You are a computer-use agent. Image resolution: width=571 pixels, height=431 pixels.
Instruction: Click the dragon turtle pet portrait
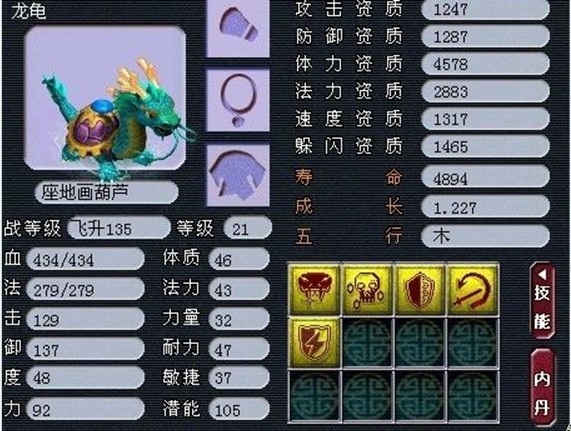pyautogui.click(x=105, y=98)
